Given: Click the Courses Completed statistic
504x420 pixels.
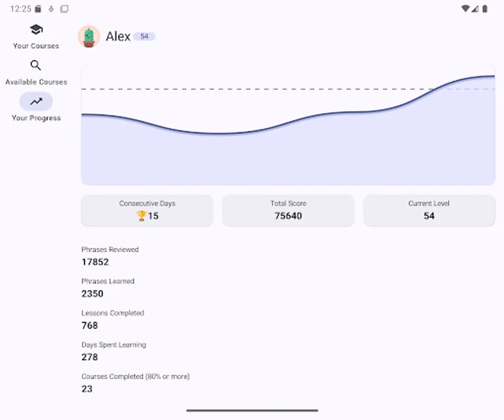Looking at the screenshot, I should (x=87, y=389).
